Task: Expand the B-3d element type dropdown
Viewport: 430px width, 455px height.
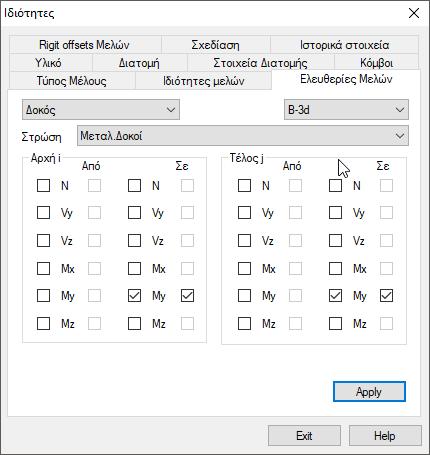Action: click(x=346, y=110)
